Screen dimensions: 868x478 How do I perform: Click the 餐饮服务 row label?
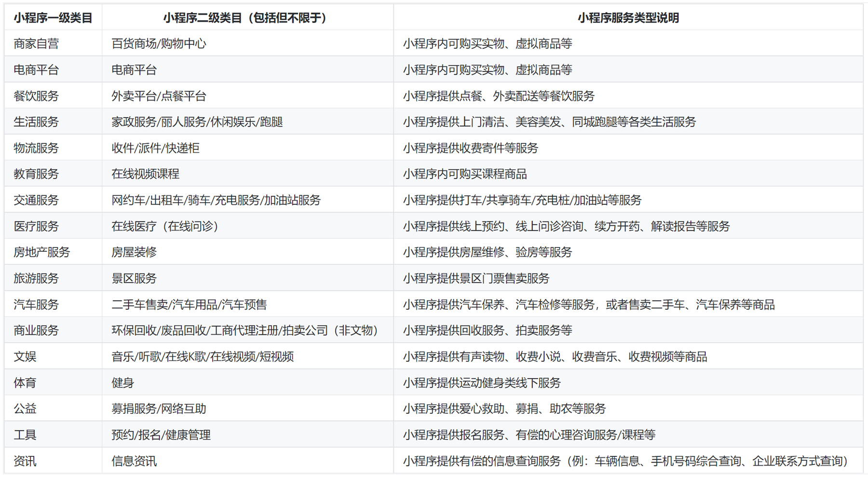pos(36,95)
